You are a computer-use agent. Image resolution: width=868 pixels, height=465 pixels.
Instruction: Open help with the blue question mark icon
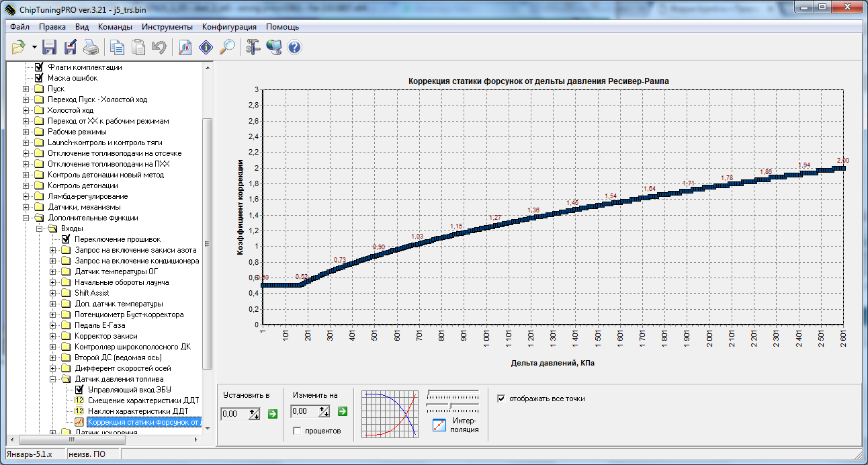pyautogui.click(x=294, y=47)
